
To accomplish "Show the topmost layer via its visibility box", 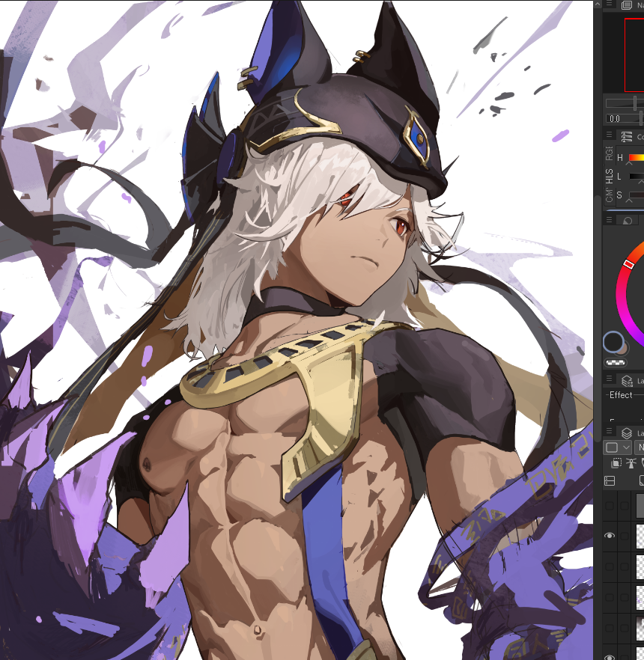I will 609,506.
